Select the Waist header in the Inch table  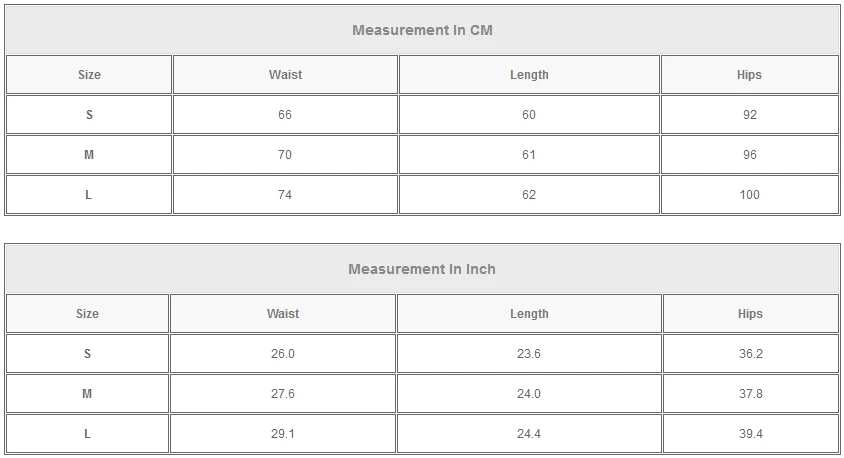pos(283,314)
